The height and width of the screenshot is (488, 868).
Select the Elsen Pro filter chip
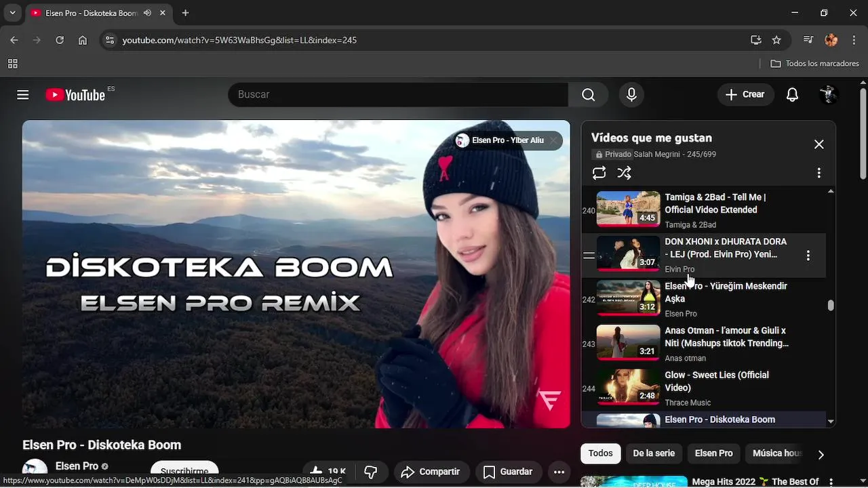coord(713,453)
